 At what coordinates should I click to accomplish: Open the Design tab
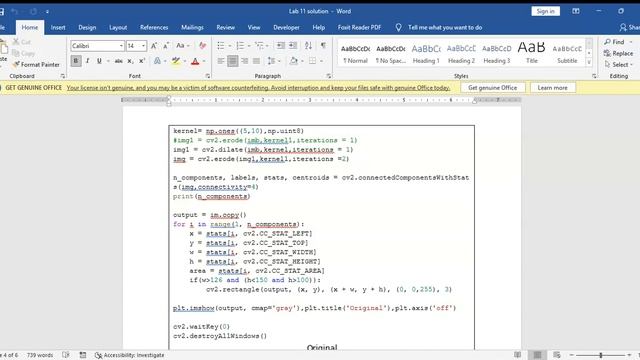87,27
